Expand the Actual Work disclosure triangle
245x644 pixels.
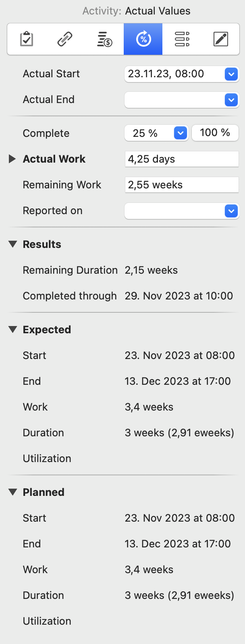coord(12,159)
